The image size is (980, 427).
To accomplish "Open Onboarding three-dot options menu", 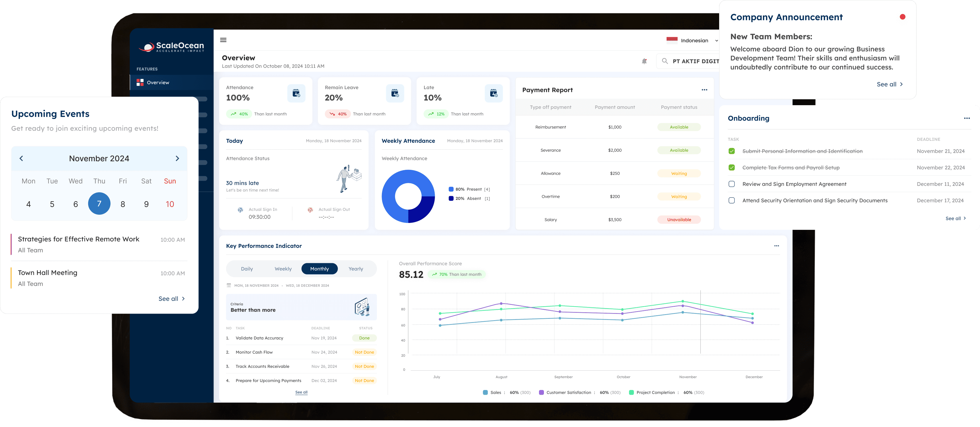I will click(x=967, y=118).
